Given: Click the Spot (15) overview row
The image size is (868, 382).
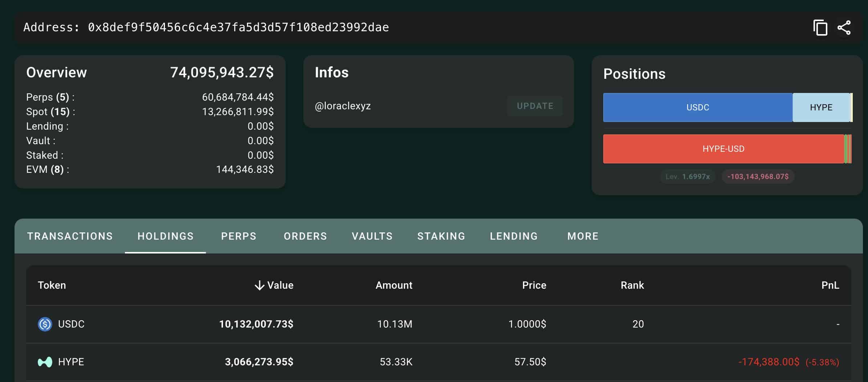Looking at the screenshot, I should (150, 112).
